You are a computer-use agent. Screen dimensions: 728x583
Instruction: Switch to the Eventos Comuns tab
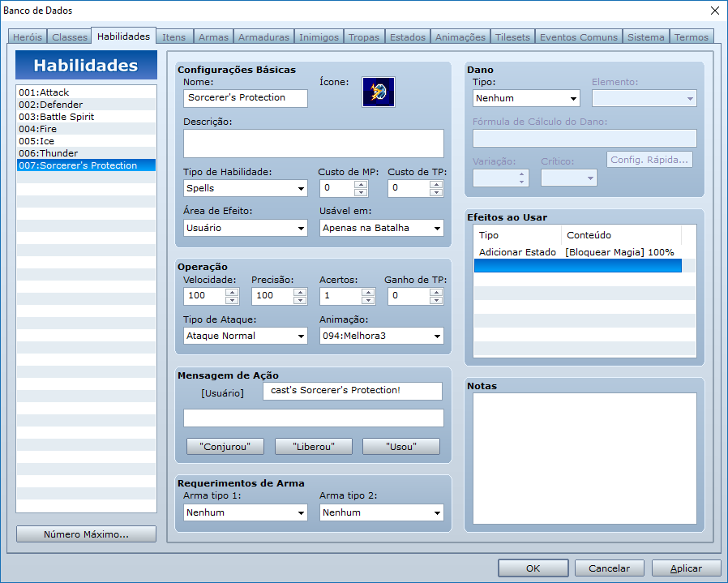pos(579,37)
